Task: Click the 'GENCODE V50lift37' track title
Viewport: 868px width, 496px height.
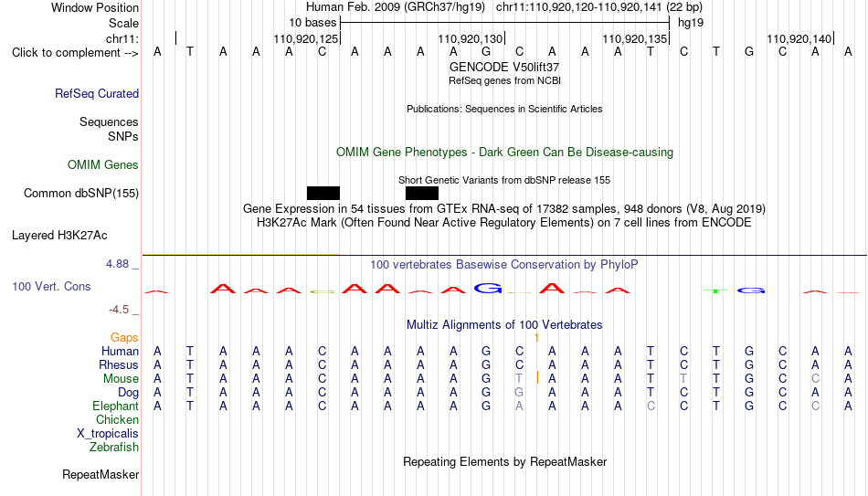Action: click(x=504, y=67)
